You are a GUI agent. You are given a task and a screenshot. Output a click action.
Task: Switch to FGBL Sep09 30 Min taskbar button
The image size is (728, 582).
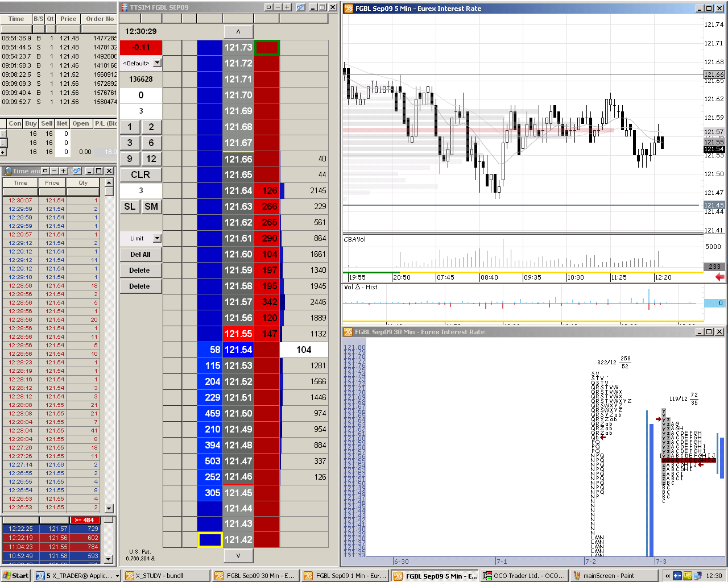256,576
